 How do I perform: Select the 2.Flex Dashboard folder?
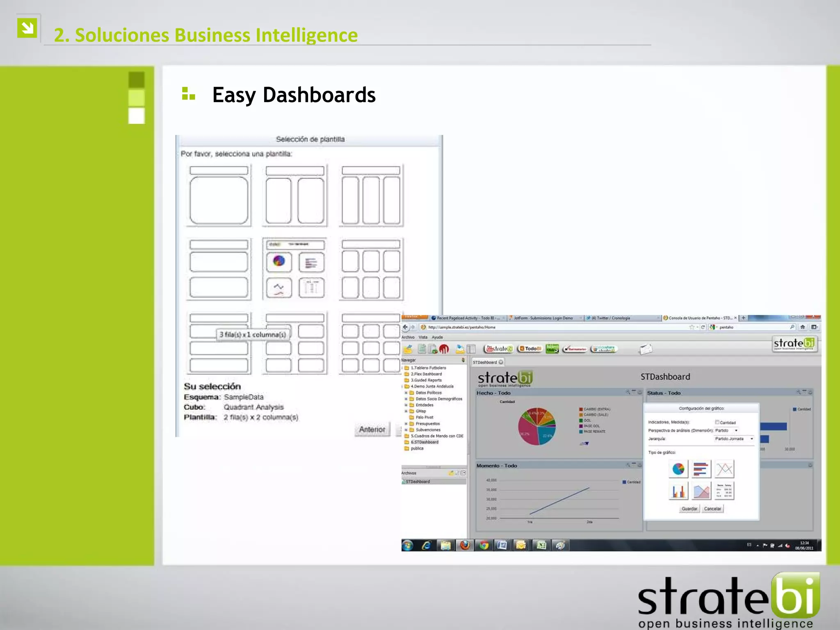coord(423,374)
